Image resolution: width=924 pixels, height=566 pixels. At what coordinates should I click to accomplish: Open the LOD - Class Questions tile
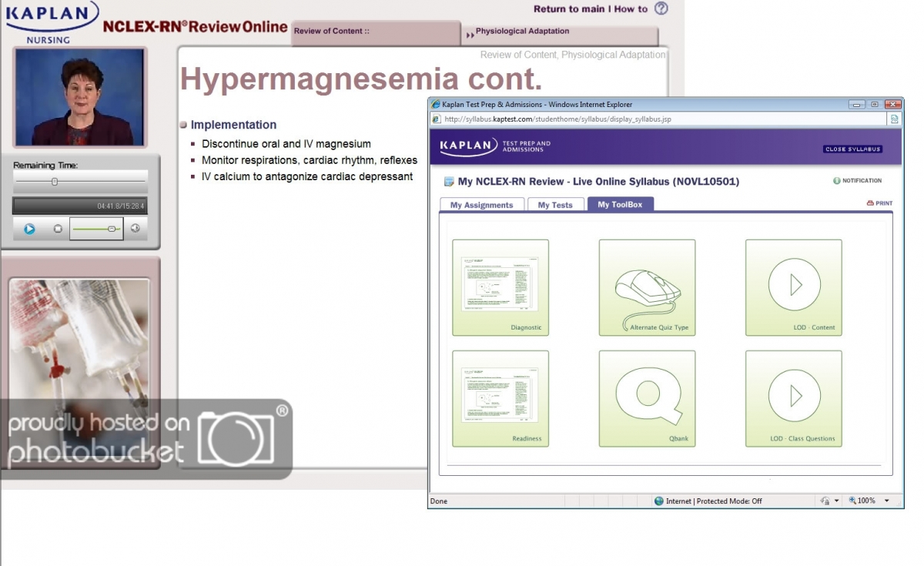click(793, 398)
